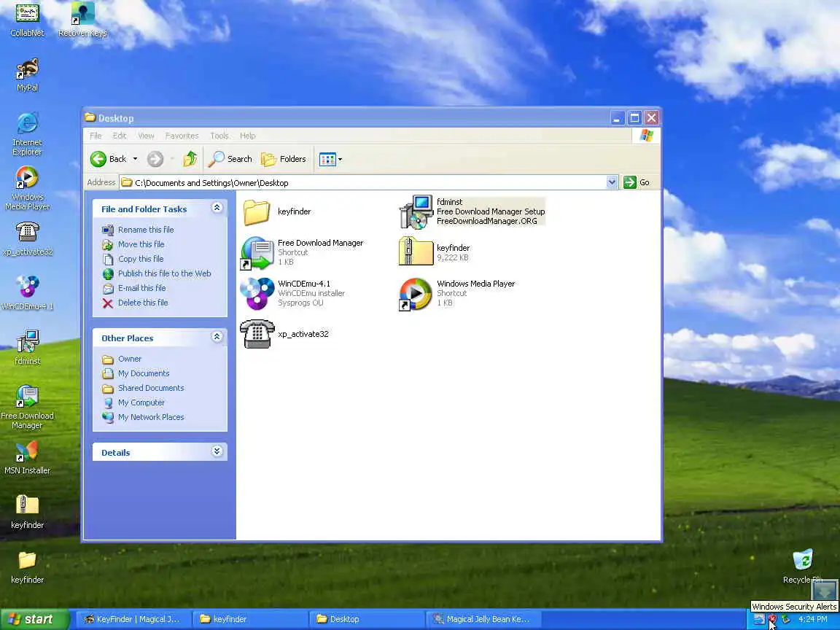
Task: Select WinCDEmu-4.1 installer in Explorer window
Action: (x=293, y=293)
